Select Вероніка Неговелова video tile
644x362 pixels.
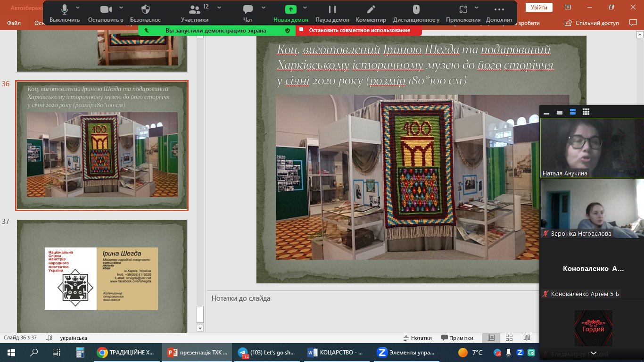click(592, 208)
